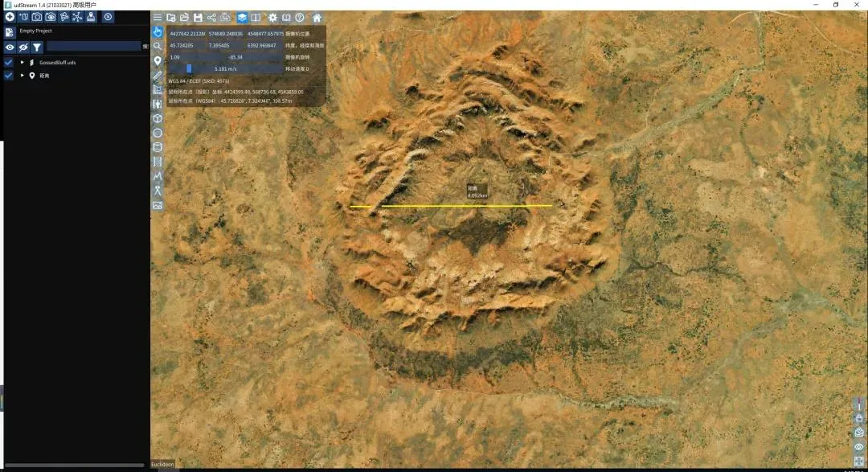
Task: Select the GossesBluff.uds scene item
Action: coord(57,62)
